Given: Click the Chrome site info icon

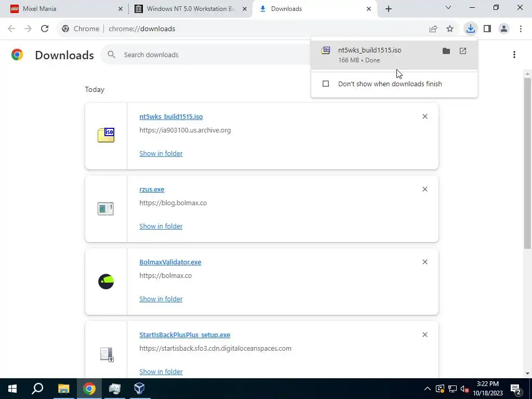Looking at the screenshot, I should click(65, 29).
